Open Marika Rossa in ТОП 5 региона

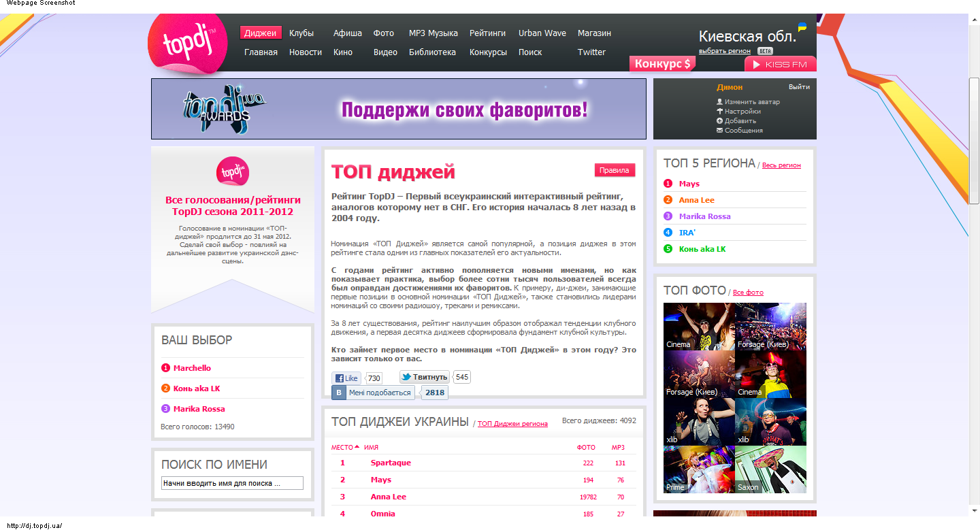pyautogui.click(x=705, y=216)
